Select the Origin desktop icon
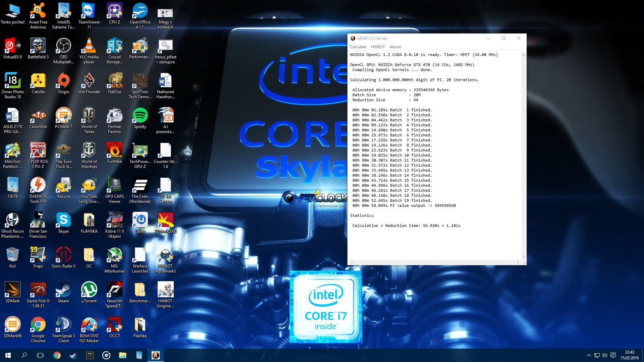644x362 pixels. pyautogui.click(x=63, y=84)
